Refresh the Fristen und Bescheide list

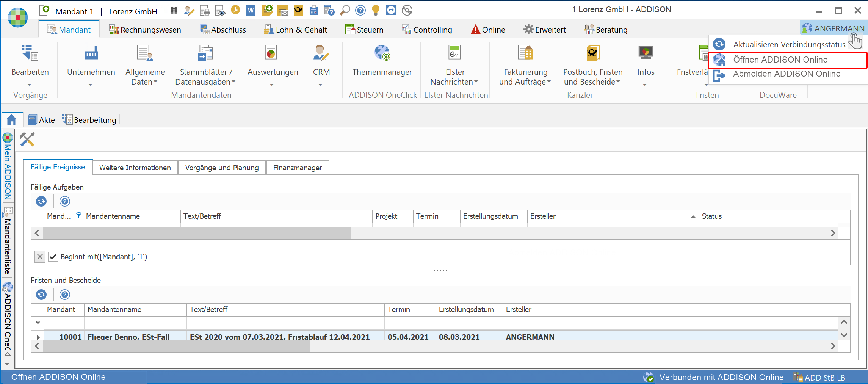click(x=41, y=295)
